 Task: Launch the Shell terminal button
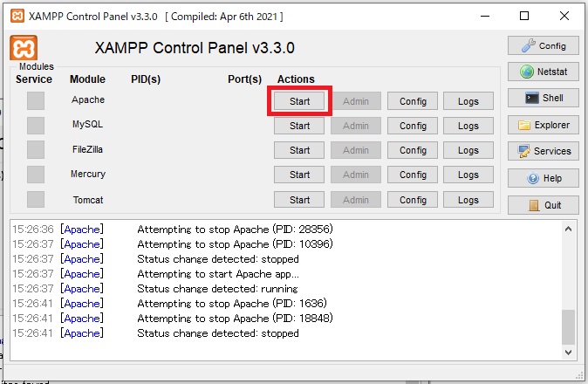pyautogui.click(x=543, y=98)
